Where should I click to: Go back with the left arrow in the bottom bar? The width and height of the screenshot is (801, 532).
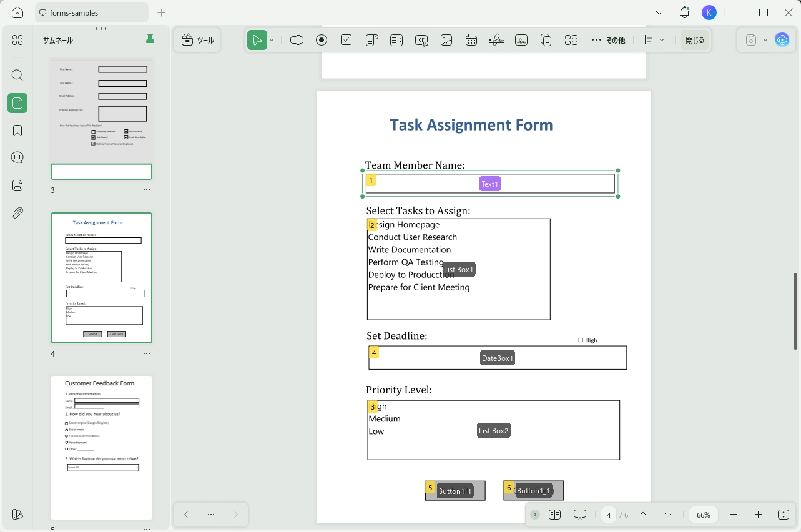click(186, 515)
